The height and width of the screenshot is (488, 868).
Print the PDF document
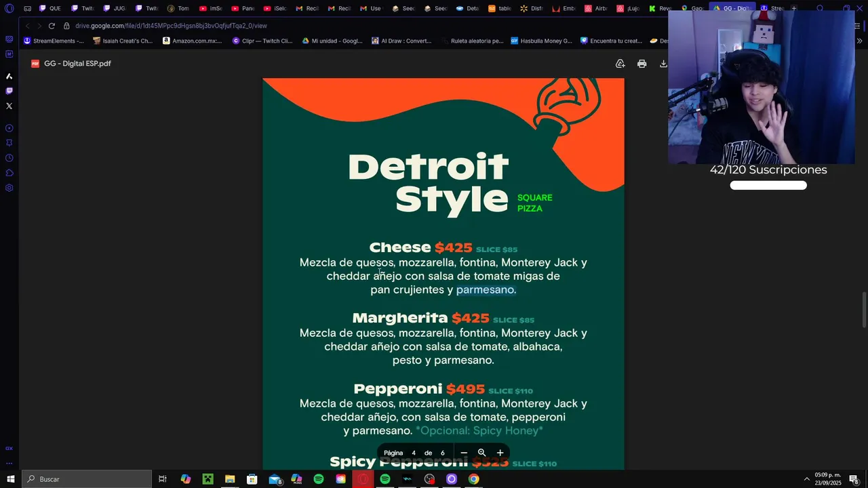642,64
